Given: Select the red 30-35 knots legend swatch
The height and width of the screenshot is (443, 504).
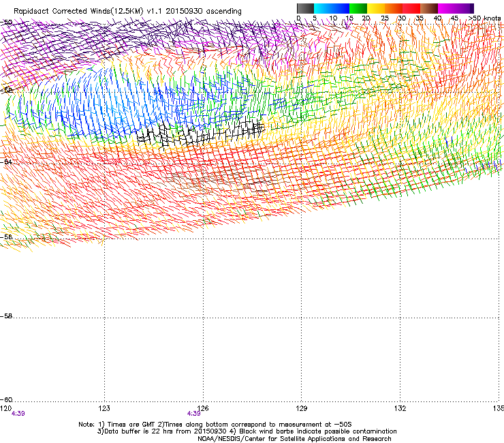Looking at the screenshot, I should point(411,8).
